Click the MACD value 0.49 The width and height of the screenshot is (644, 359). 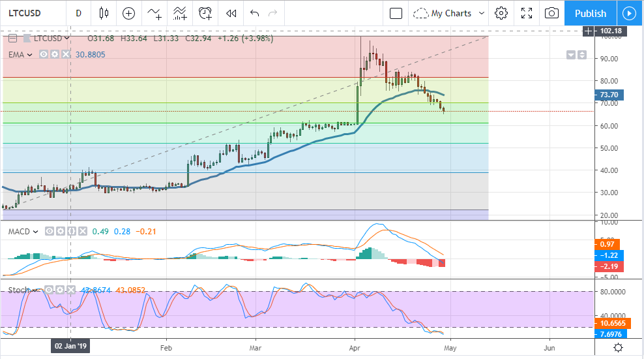pyautogui.click(x=100, y=232)
